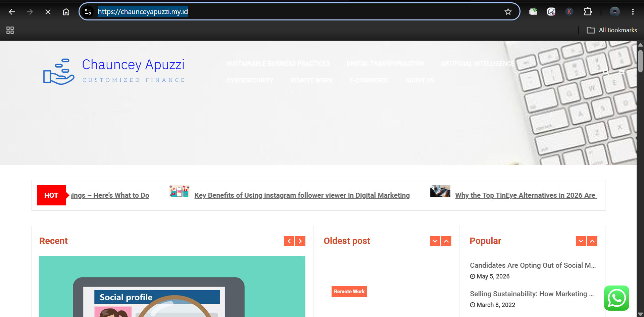This screenshot has height=317, width=644.
Task: Open the apps grid in bookmarks bar
Action: tap(10, 30)
